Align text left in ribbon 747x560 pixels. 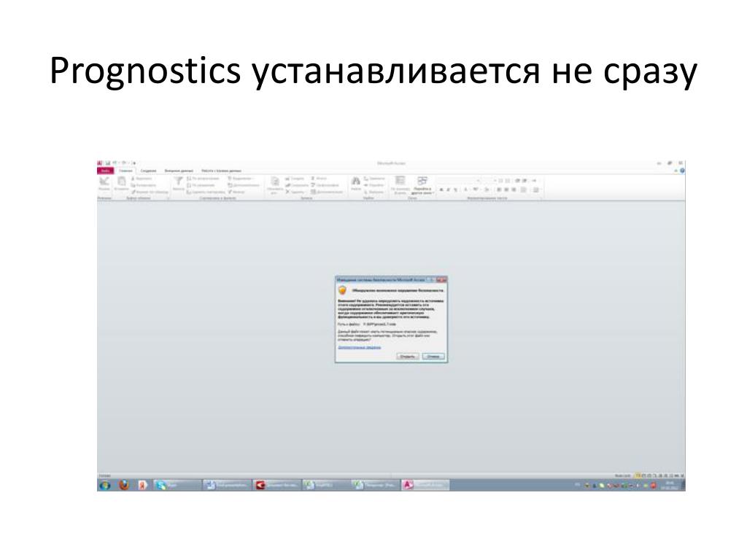499,190
